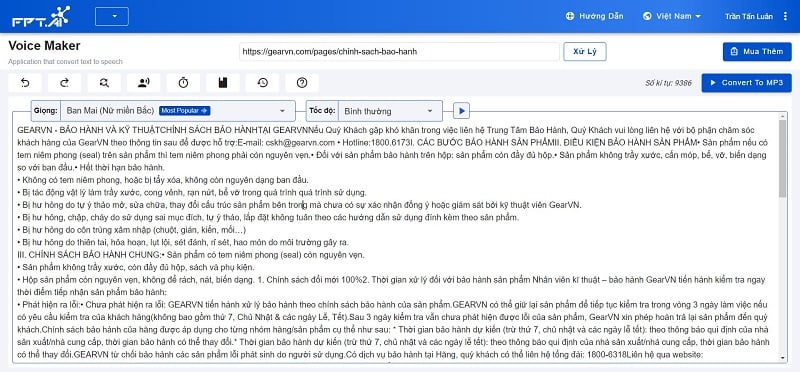Click the redo arrow icon
Screen dimensions: 800x372
[64, 83]
